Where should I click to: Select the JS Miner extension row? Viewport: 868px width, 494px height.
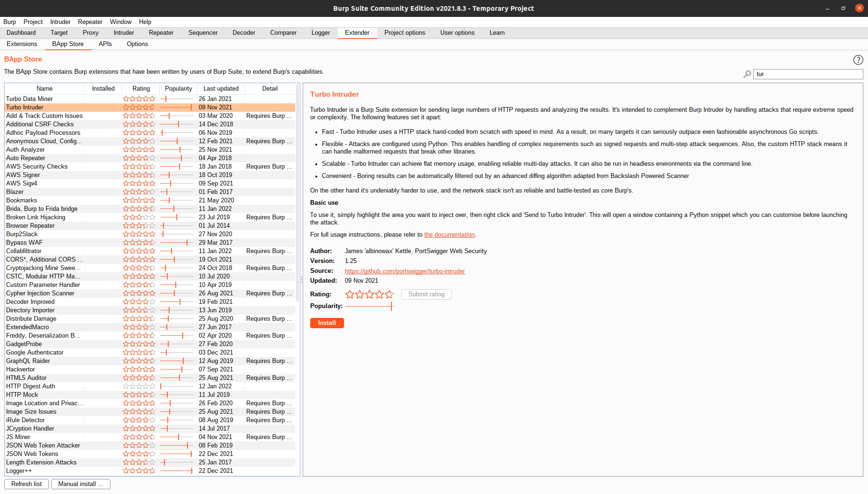coord(150,437)
